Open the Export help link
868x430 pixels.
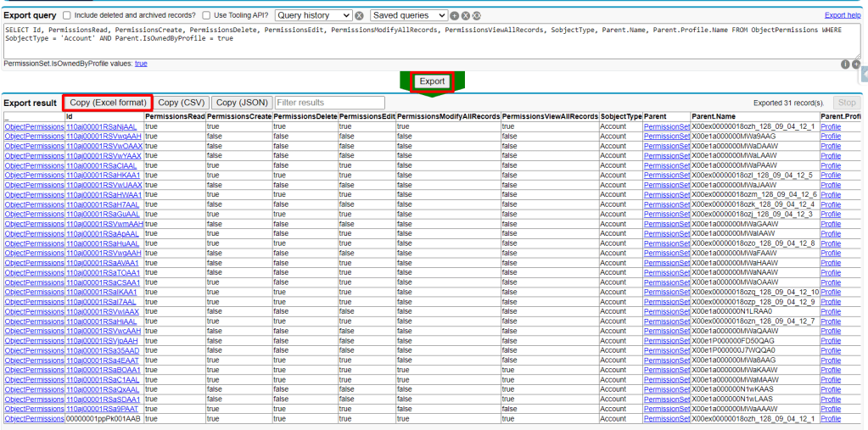tap(842, 15)
